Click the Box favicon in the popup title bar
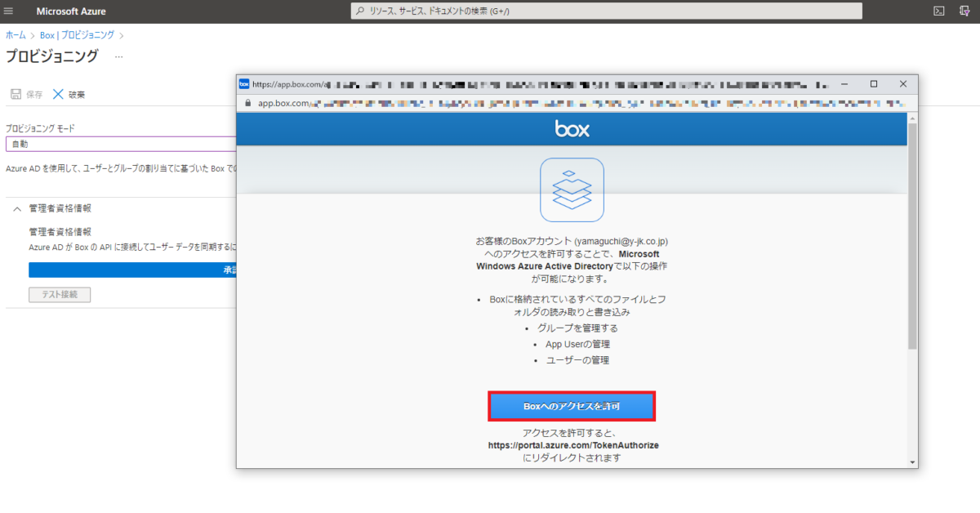Viewport: 980px width, 513px height. (x=243, y=83)
